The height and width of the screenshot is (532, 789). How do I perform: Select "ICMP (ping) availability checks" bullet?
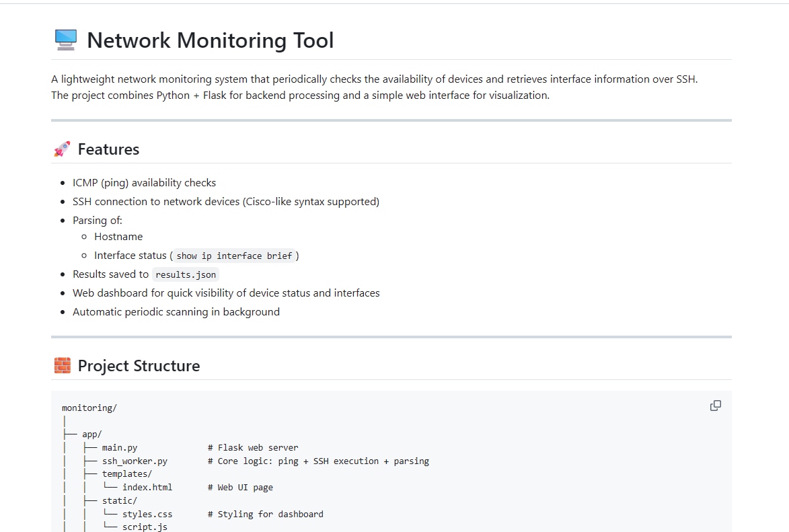coord(145,183)
